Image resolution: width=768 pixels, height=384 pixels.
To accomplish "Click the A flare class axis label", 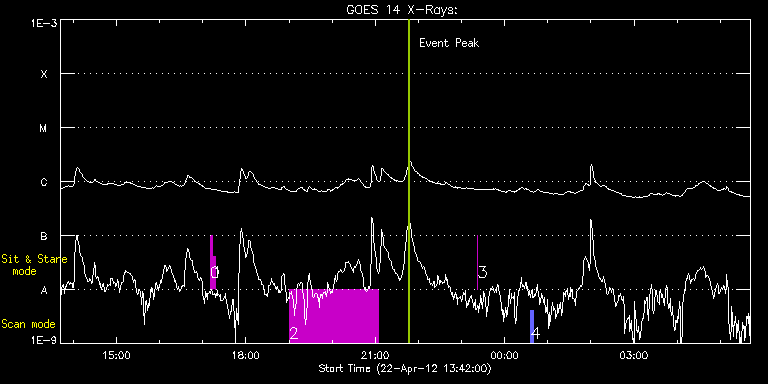I will pos(44,290).
